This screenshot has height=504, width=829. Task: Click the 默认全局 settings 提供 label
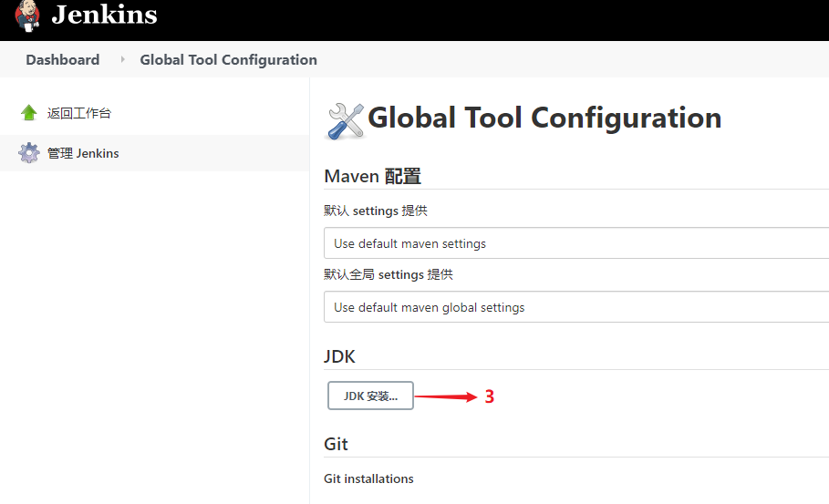[389, 274]
